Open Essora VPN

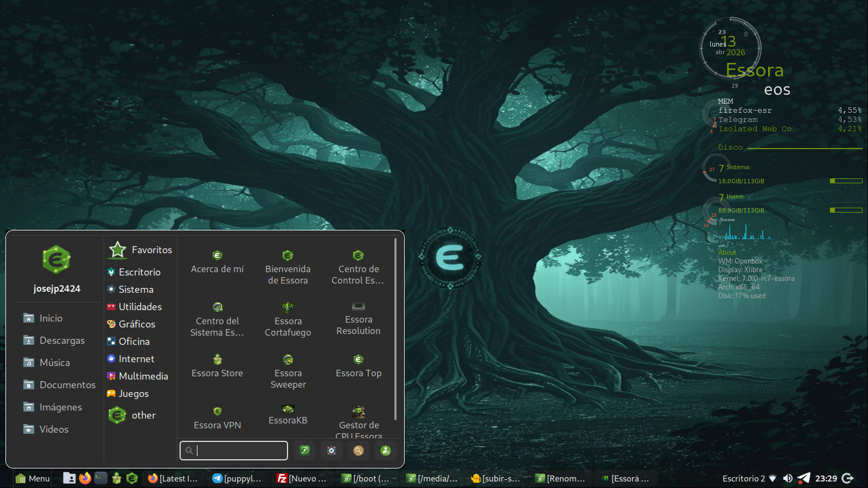pos(217,418)
